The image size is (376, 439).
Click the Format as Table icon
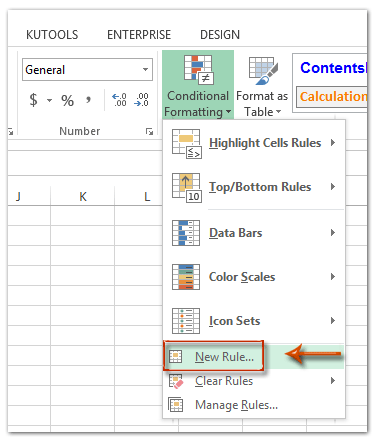coord(263,70)
